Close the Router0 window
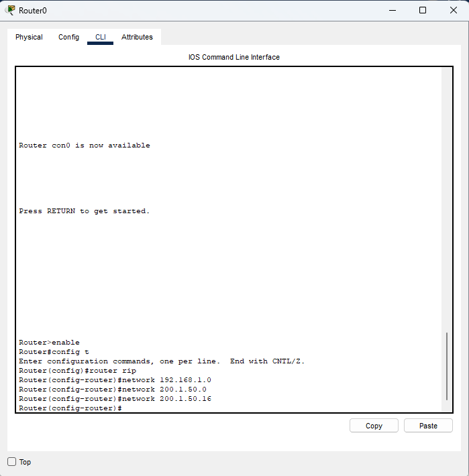The width and height of the screenshot is (469, 476). click(453, 10)
